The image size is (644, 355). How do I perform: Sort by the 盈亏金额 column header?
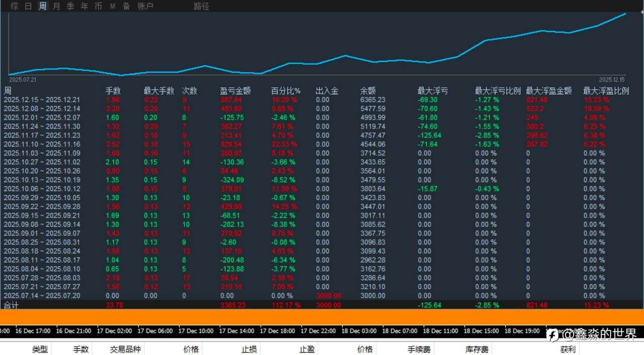tap(235, 91)
